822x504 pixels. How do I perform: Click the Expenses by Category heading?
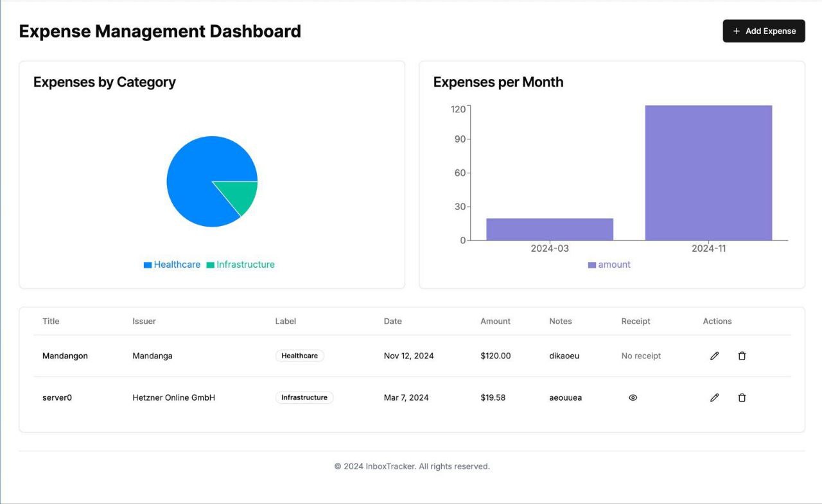pyautogui.click(x=105, y=82)
